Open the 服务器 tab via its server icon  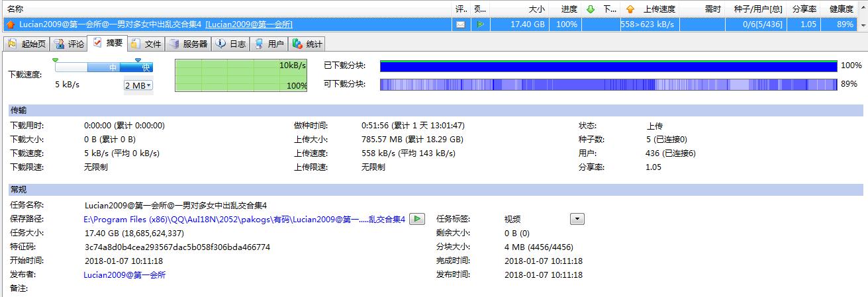point(174,44)
